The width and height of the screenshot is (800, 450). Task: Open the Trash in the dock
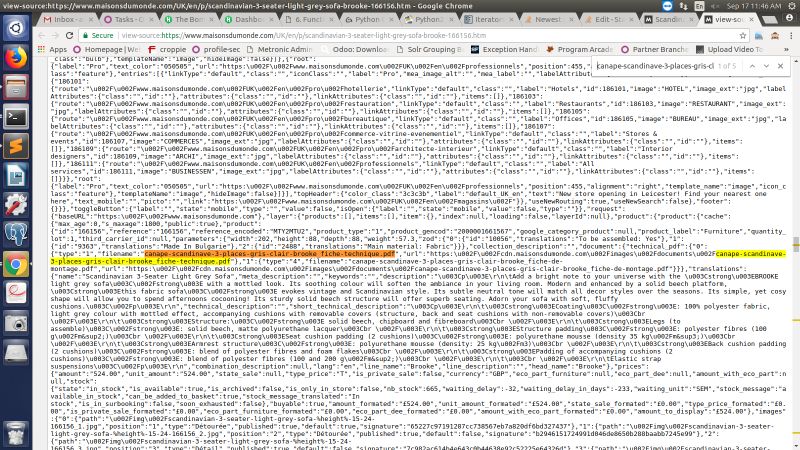[16, 434]
